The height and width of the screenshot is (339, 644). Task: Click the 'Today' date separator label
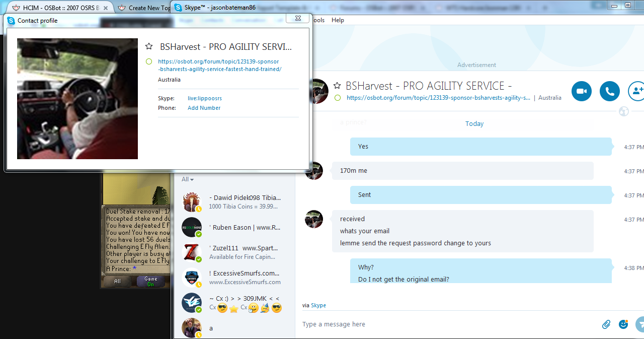(474, 124)
